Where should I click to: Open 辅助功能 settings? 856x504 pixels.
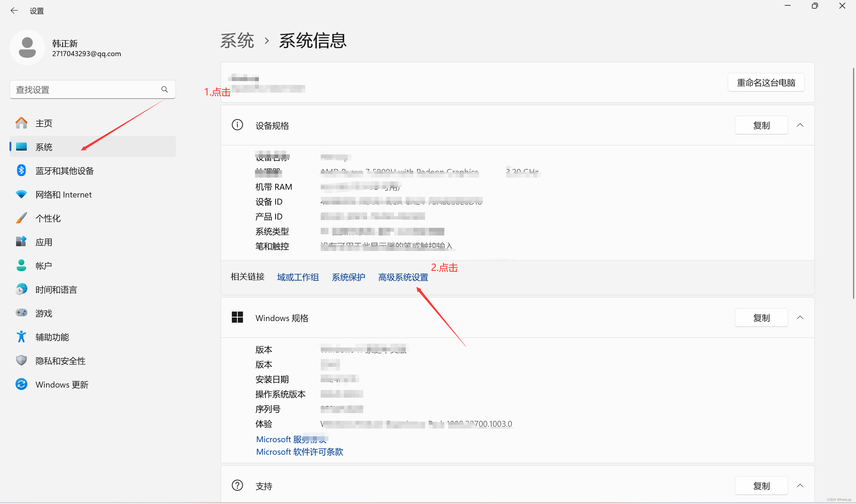52,337
